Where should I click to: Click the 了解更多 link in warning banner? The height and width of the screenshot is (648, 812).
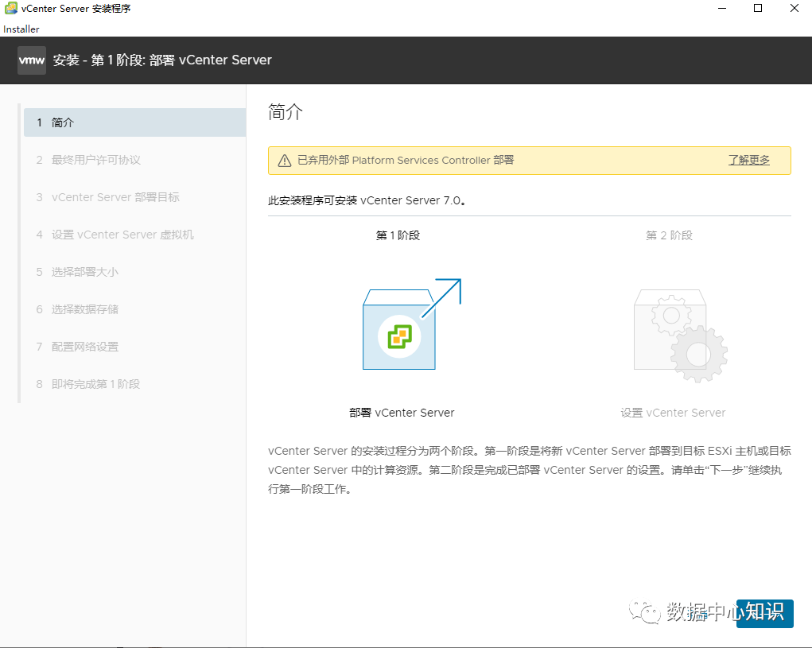point(749,160)
